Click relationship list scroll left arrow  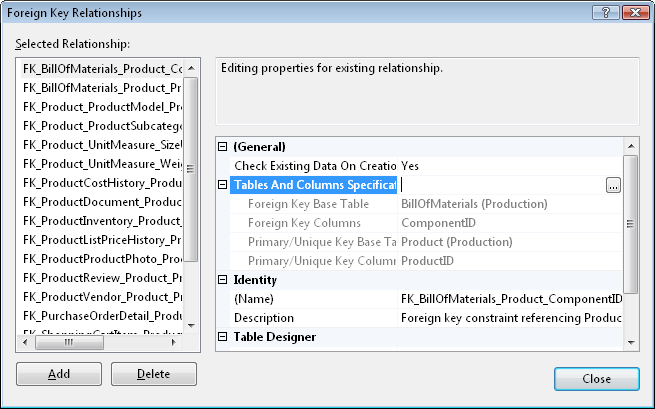(25, 342)
